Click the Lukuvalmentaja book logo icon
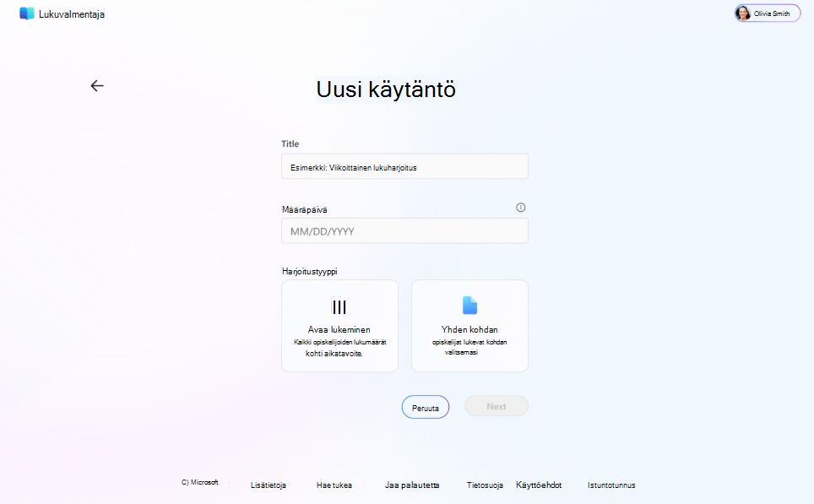Screen dimensions: 814x504 [27, 14]
